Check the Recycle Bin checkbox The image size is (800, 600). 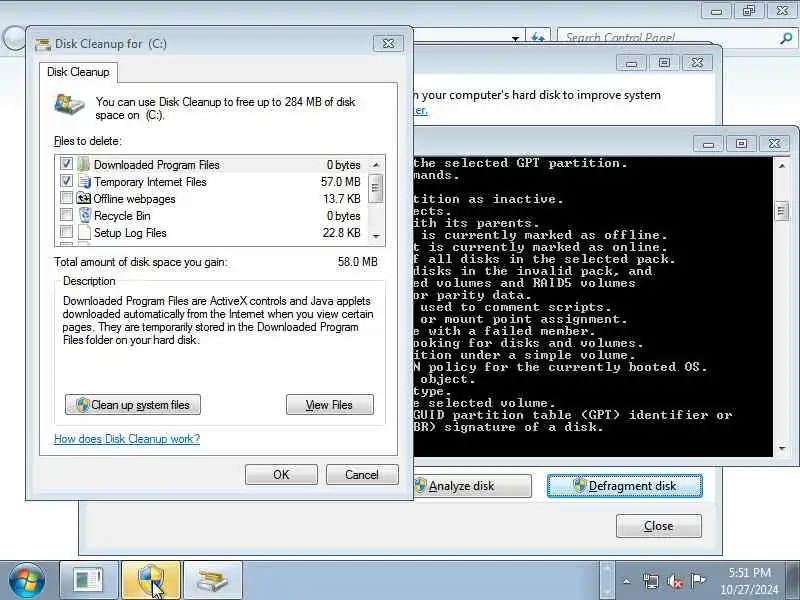pos(66,215)
